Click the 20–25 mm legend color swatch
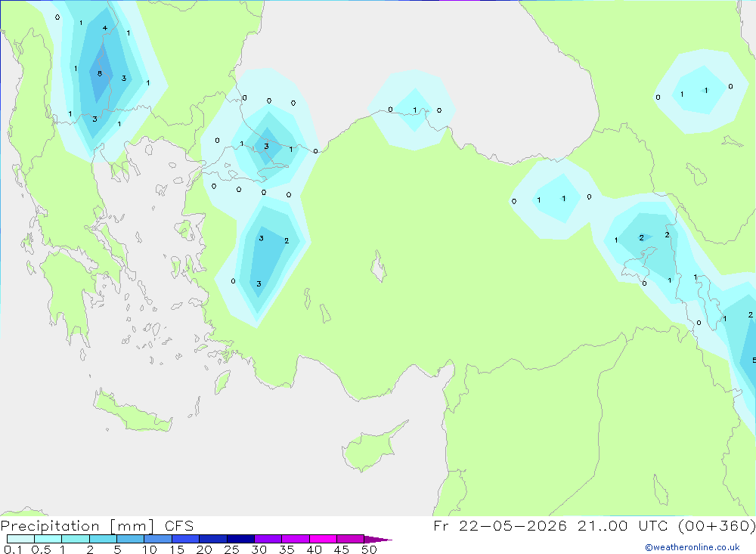Viewport: 756px width, 554px height. pos(213,539)
